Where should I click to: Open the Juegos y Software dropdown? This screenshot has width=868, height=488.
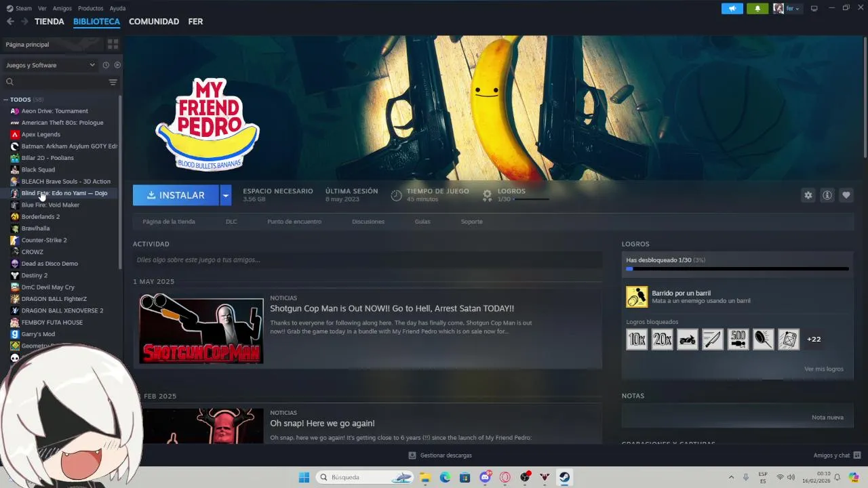[50, 65]
